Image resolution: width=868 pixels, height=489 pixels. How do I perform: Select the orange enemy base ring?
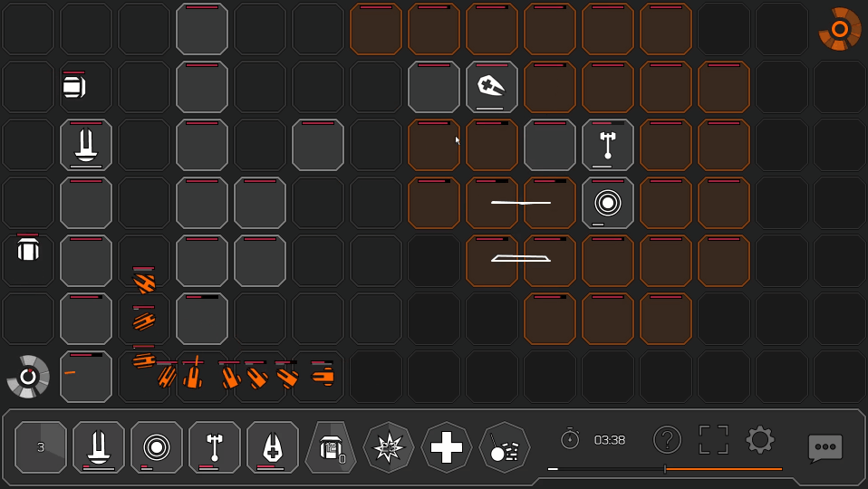click(x=840, y=29)
